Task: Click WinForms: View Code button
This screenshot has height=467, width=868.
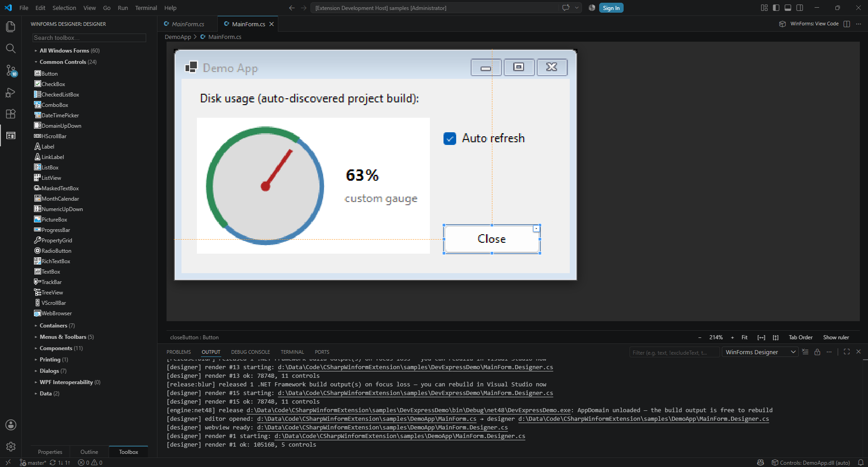Action: [x=809, y=24]
